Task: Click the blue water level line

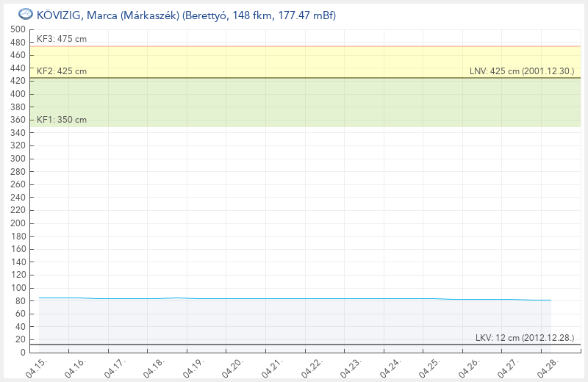Action: tap(294, 298)
